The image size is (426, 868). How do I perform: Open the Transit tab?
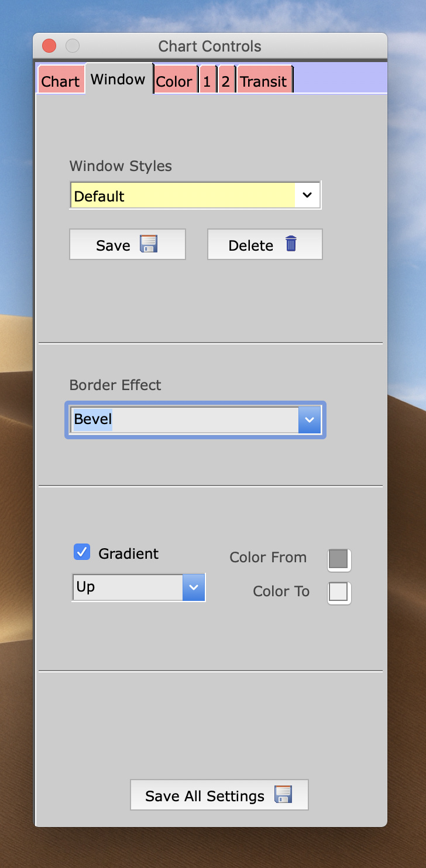(263, 81)
